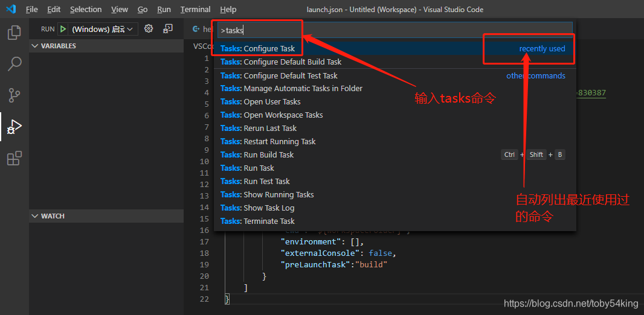Viewport: 644px width, 315px height.
Task: Open the Source Control view
Action: [14, 95]
